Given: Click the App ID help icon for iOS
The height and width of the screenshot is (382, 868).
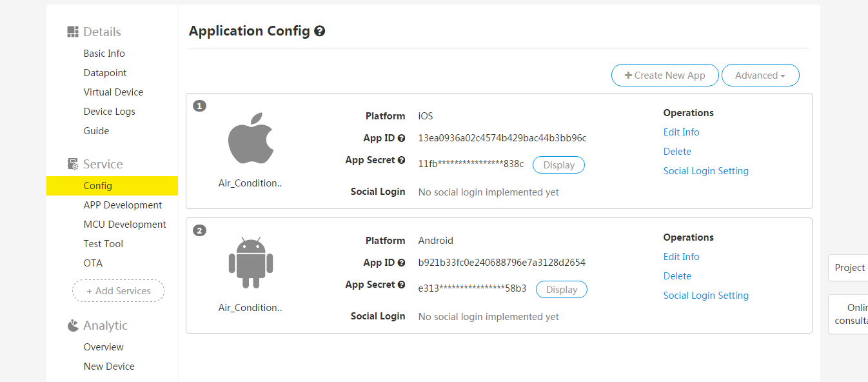Looking at the screenshot, I should tap(402, 137).
